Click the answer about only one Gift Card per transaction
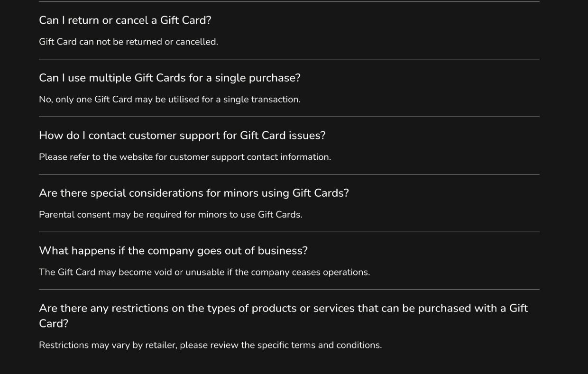The height and width of the screenshot is (374, 588). tap(170, 100)
